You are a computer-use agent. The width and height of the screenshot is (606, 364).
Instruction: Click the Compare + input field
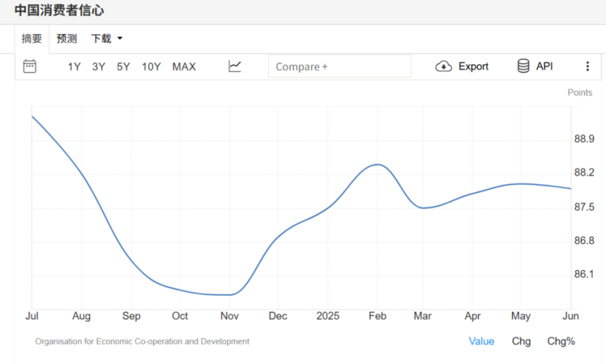[x=339, y=67]
